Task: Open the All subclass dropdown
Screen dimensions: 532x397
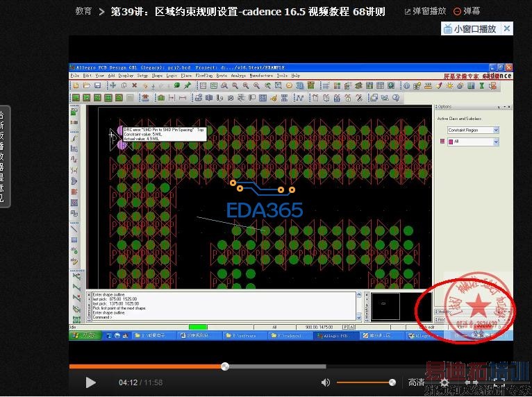Action: point(473,142)
